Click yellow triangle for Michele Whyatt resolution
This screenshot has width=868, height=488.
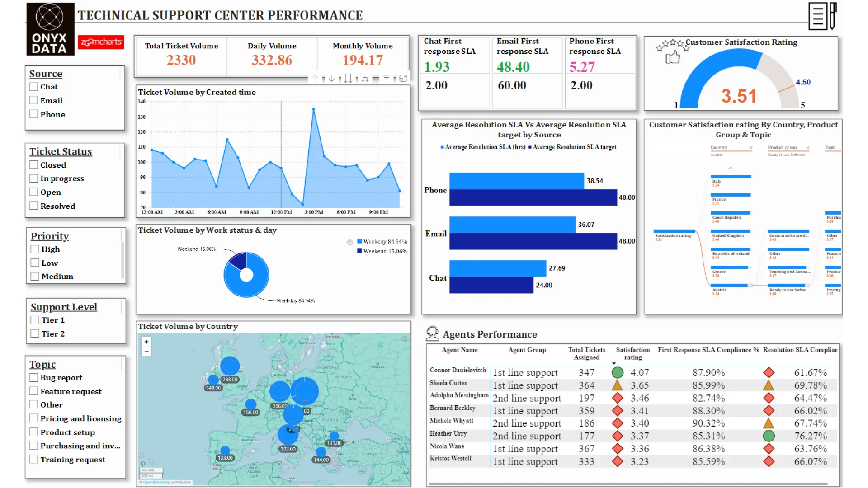click(x=769, y=423)
